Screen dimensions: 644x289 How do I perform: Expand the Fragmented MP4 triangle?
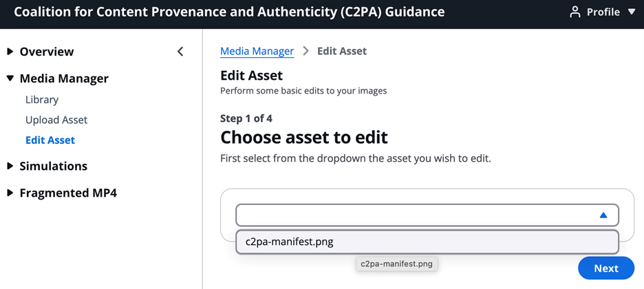coord(10,193)
